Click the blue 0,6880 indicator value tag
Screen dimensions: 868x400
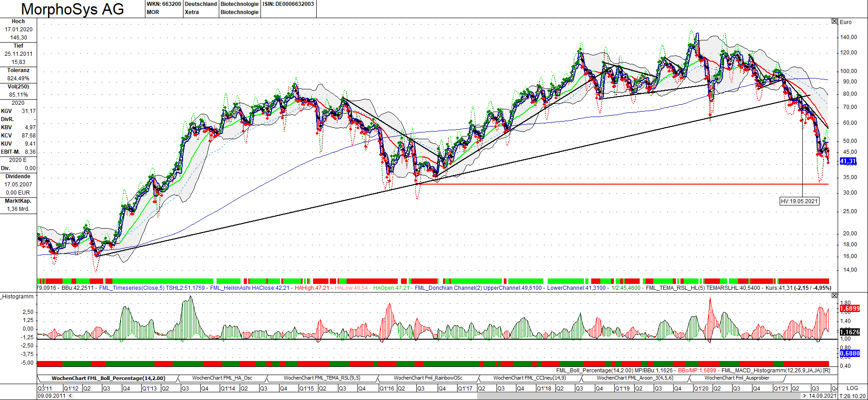[849, 353]
